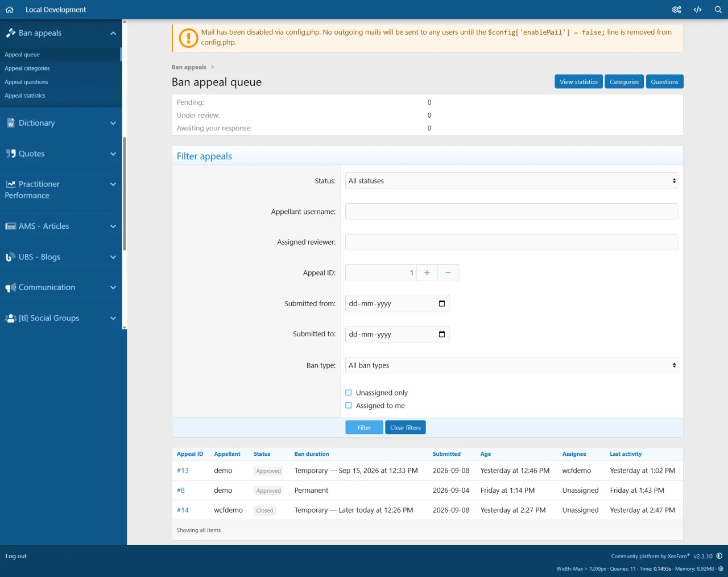Image resolution: width=728 pixels, height=577 pixels.
Task: Click the Appellant username input field
Action: pos(512,212)
